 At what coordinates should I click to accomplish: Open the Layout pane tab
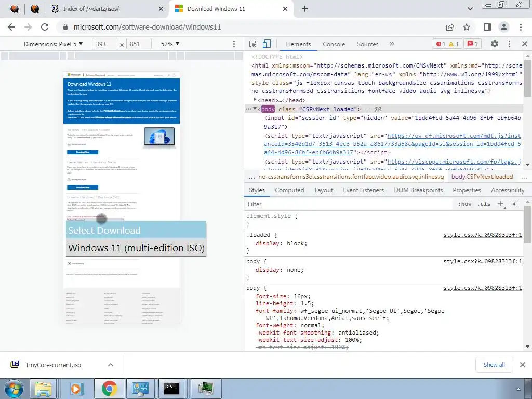324,190
